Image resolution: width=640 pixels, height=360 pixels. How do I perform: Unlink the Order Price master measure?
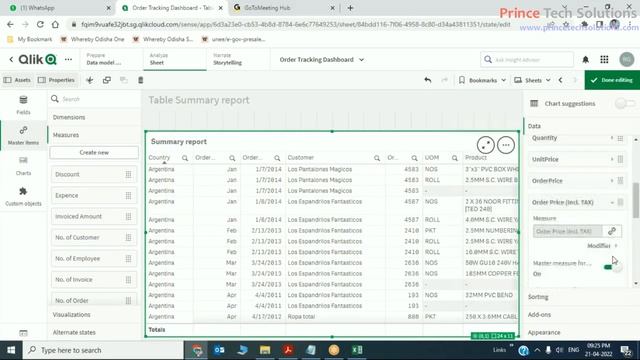(611, 231)
